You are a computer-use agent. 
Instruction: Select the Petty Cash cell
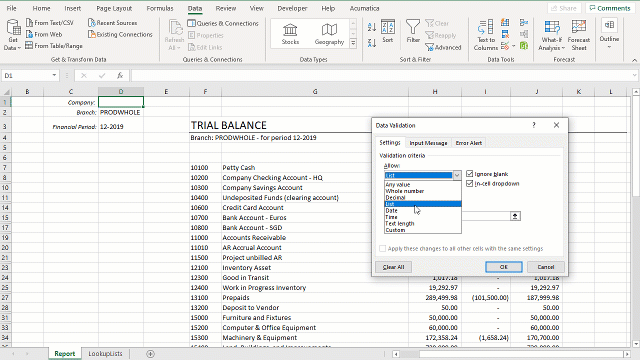coord(315,167)
